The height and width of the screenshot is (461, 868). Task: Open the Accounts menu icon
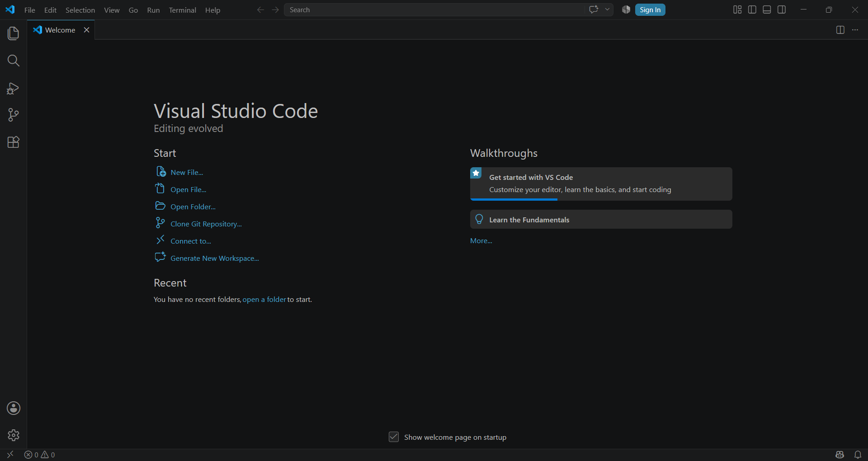(x=14, y=408)
